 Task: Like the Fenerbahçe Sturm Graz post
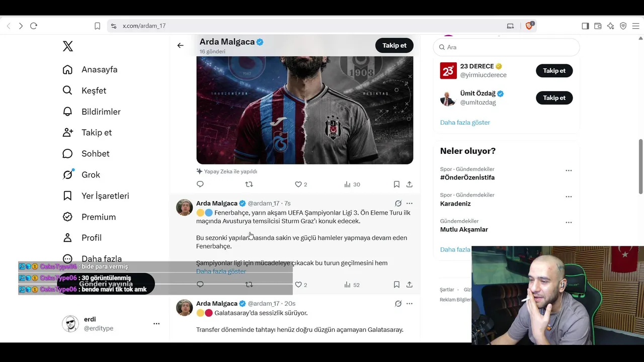click(x=301, y=285)
